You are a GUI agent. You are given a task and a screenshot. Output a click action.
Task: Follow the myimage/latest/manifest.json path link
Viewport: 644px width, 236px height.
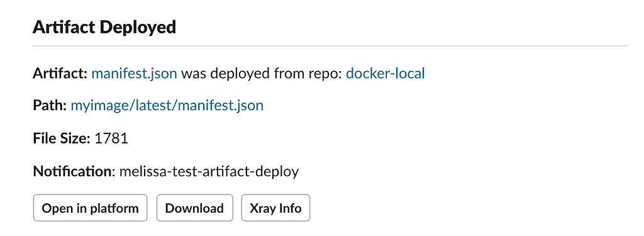167,106
